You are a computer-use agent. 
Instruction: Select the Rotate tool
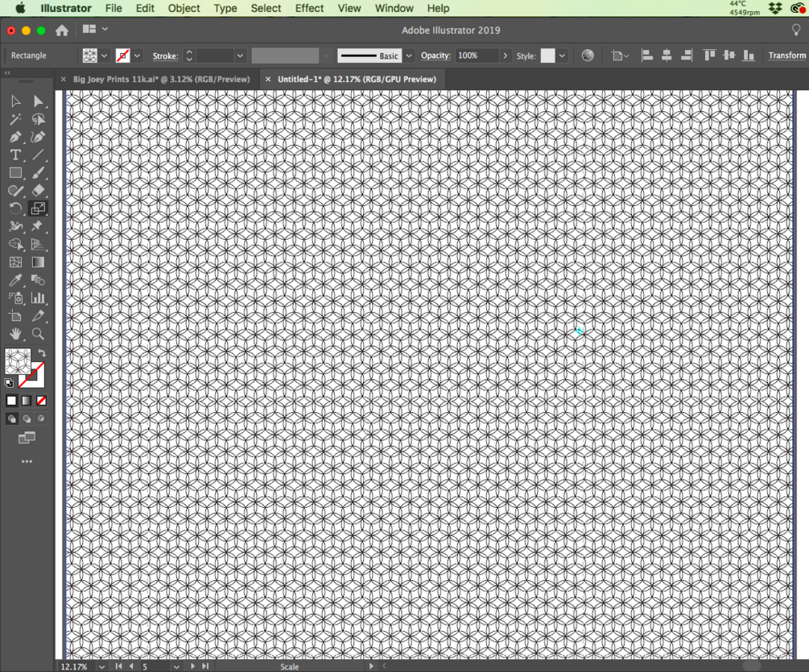[x=15, y=208]
